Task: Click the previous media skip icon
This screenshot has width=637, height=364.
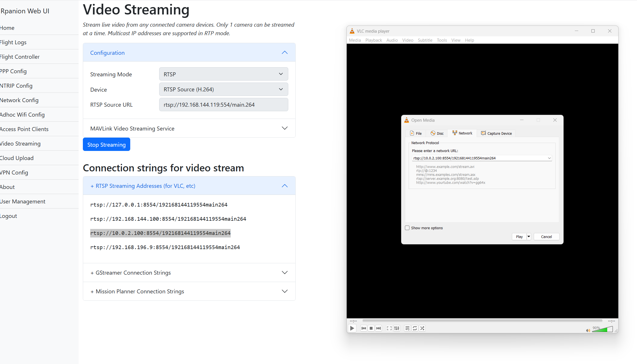Action: [363, 328]
